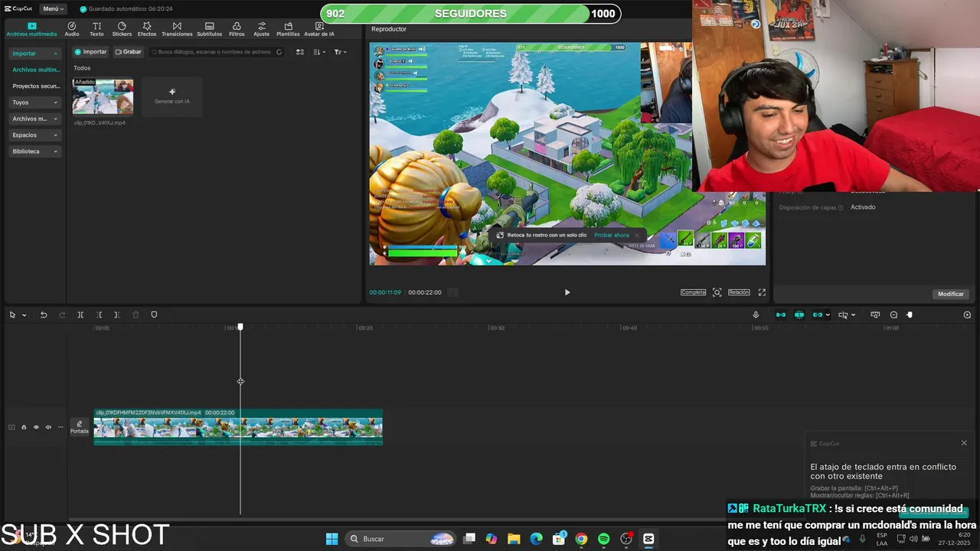Zoom in the timeline
This screenshot has height=551, width=980.
tap(967, 315)
